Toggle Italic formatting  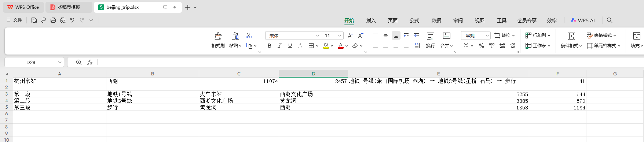click(x=280, y=46)
